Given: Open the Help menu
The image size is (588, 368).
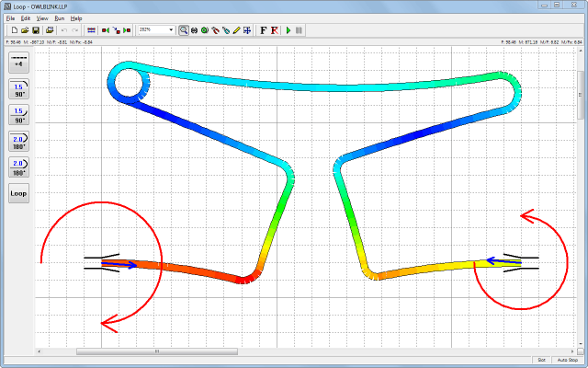Looking at the screenshot, I should coord(76,18).
